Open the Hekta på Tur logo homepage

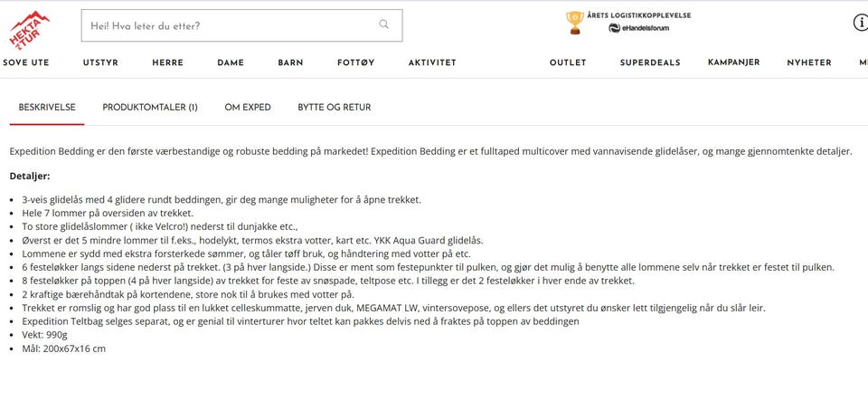[x=29, y=29]
